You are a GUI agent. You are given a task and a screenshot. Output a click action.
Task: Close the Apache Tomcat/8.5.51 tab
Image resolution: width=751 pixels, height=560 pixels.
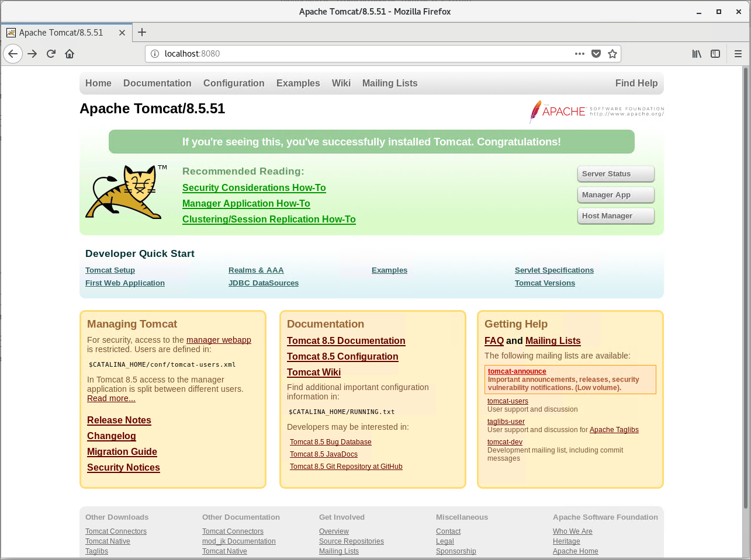[x=122, y=33]
